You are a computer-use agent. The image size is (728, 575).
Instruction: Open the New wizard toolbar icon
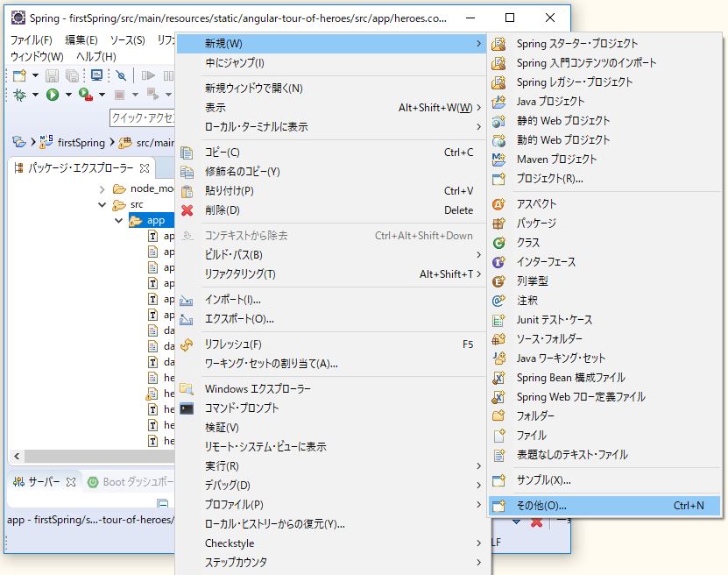[18, 76]
